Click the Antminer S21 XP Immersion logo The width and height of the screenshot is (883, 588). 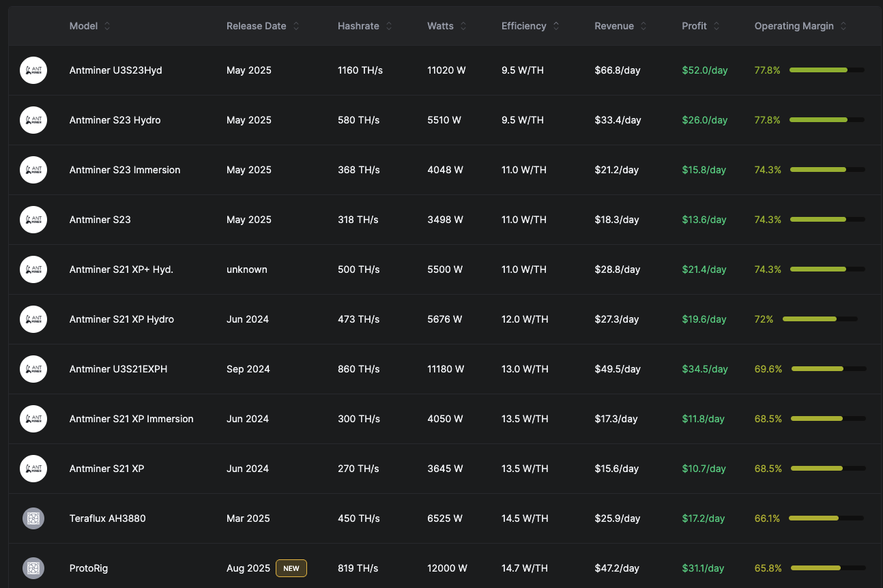(33, 419)
